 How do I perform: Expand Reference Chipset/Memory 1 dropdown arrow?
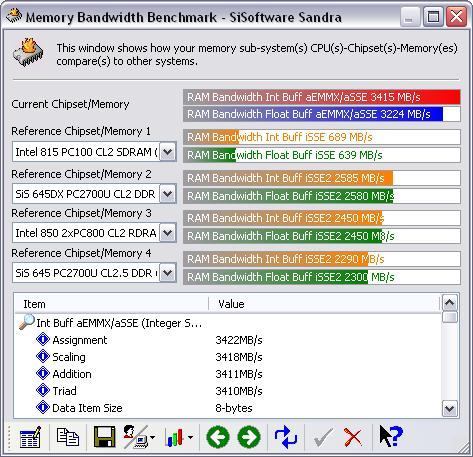(x=167, y=152)
